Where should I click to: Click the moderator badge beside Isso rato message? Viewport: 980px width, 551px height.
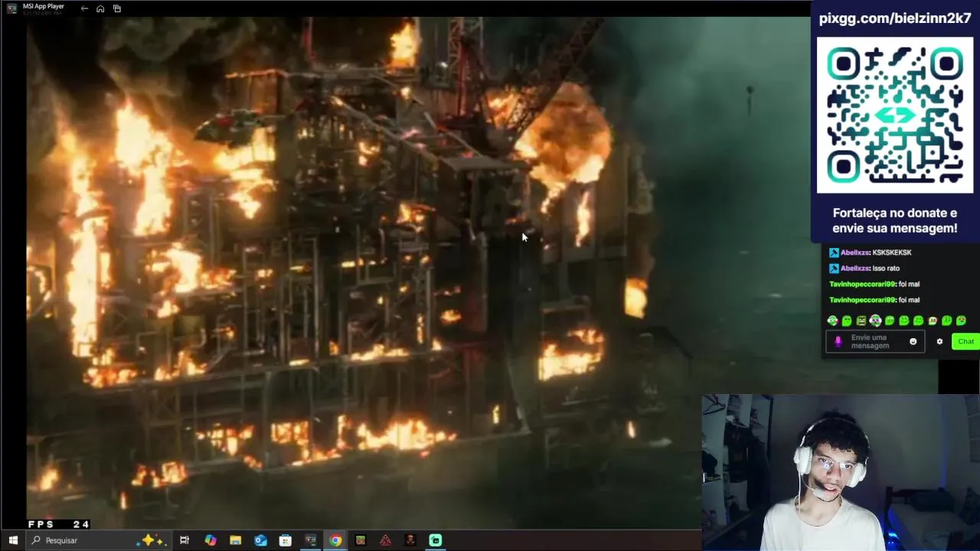tap(834, 269)
